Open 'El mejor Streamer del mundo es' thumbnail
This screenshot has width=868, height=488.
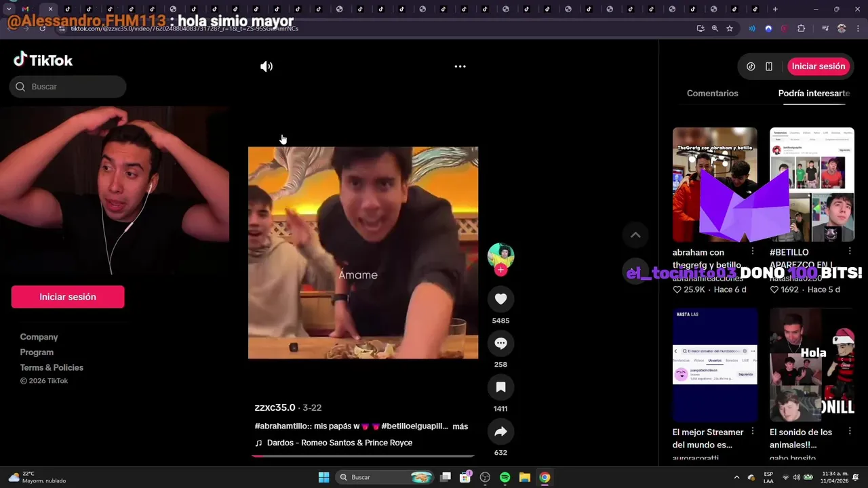tap(715, 365)
